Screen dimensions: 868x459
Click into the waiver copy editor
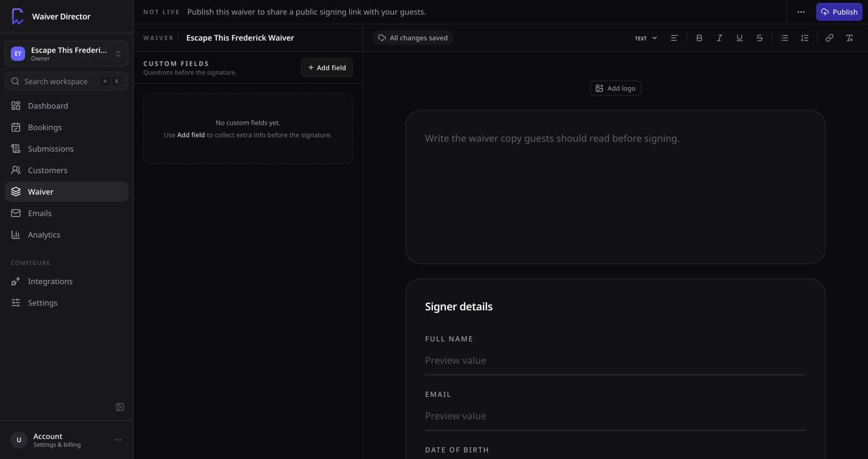615,187
